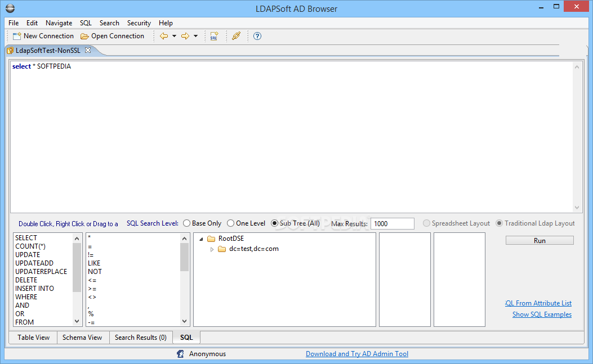The image size is (593, 364).
Task: Select LIKE in the operator list
Action: point(94,263)
